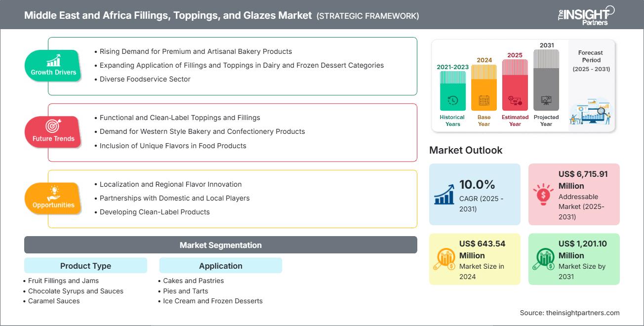Click 'Market Size by 2031' label

tap(582, 271)
